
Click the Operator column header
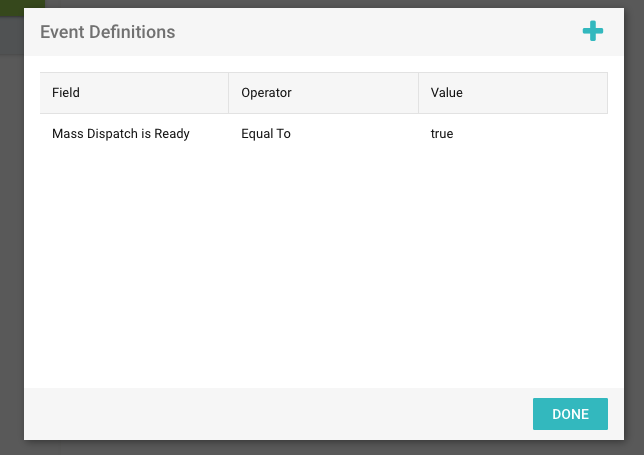[x=266, y=93]
